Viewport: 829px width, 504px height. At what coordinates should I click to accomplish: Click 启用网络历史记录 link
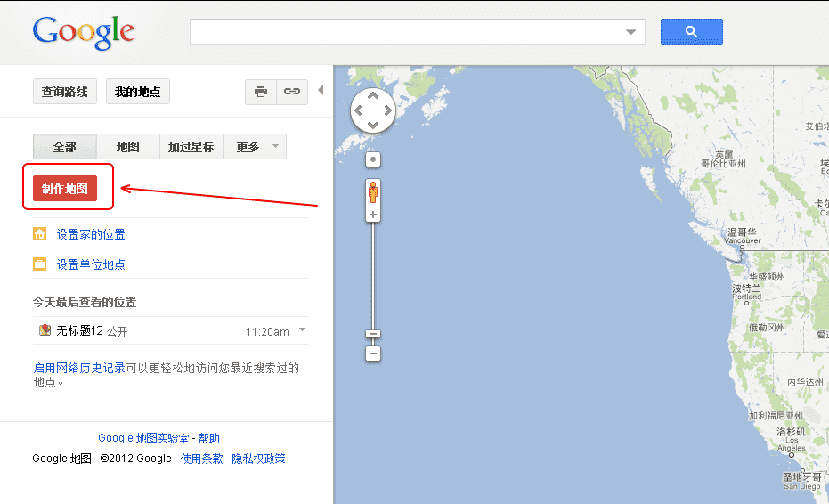pos(79,368)
